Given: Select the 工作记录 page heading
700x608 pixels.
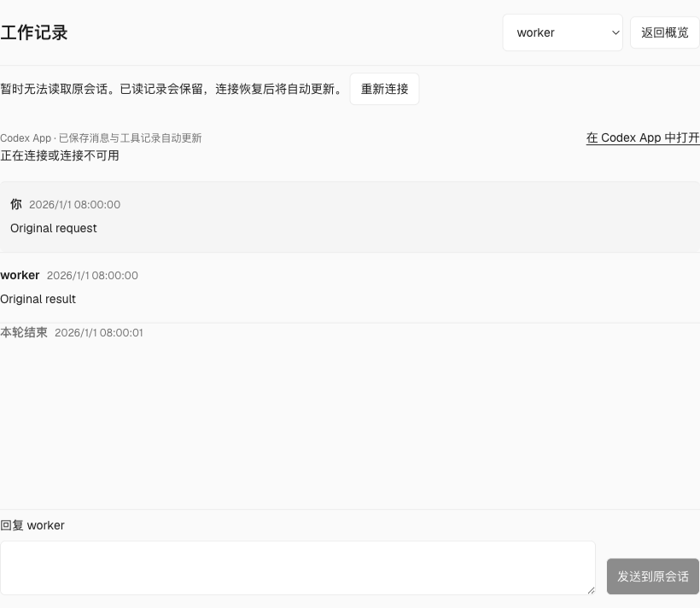Looking at the screenshot, I should click(34, 32).
